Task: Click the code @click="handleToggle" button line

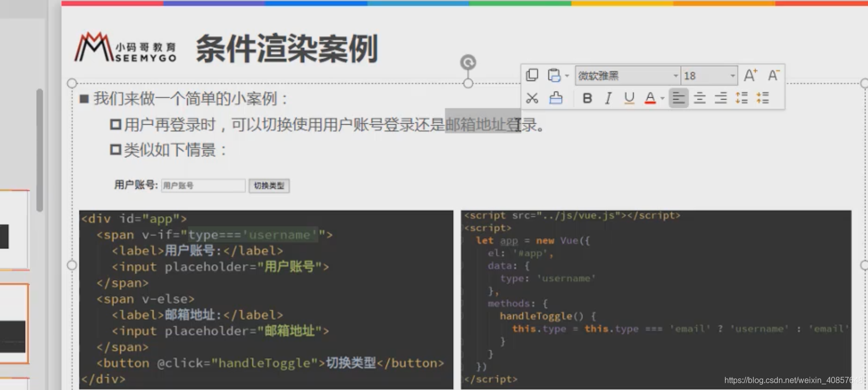Action: click(270, 363)
